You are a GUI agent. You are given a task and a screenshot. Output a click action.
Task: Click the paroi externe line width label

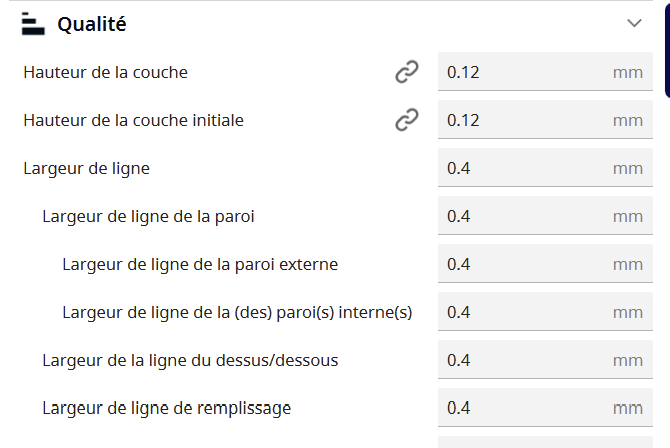click(x=200, y=264)
